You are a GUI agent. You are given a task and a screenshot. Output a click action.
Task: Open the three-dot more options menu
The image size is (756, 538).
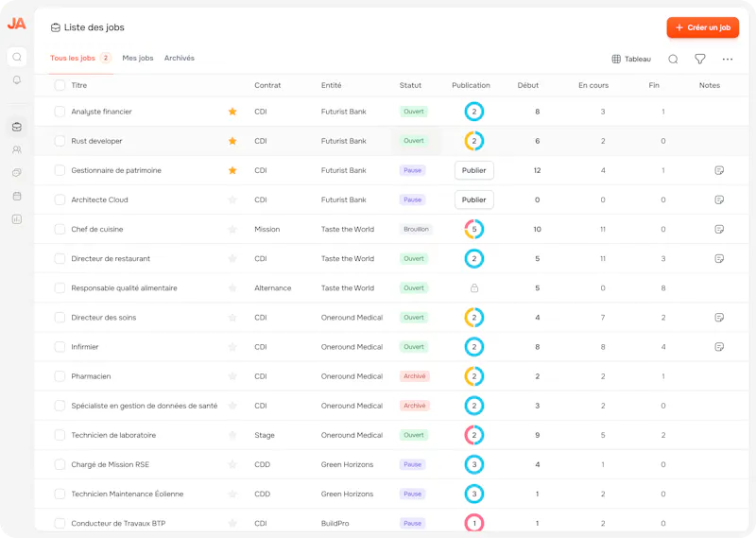click(x=728, y=59)
